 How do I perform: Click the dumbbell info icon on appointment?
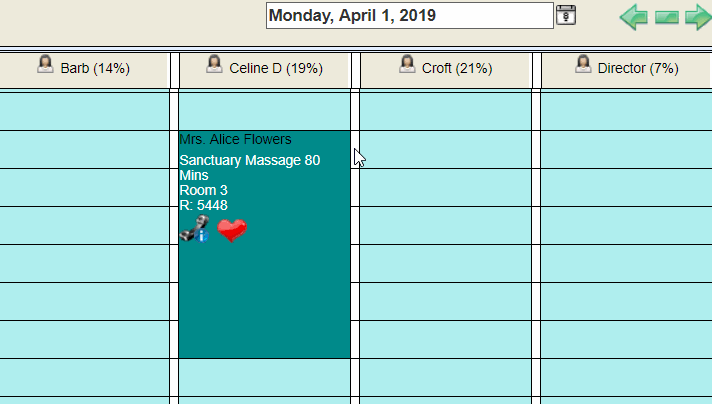point(195,229)
